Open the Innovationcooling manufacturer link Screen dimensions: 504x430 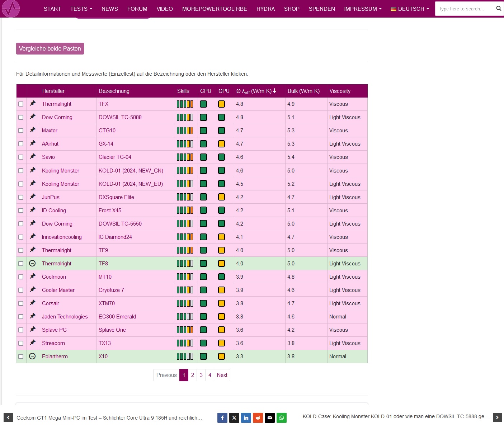tap(62, 237)
